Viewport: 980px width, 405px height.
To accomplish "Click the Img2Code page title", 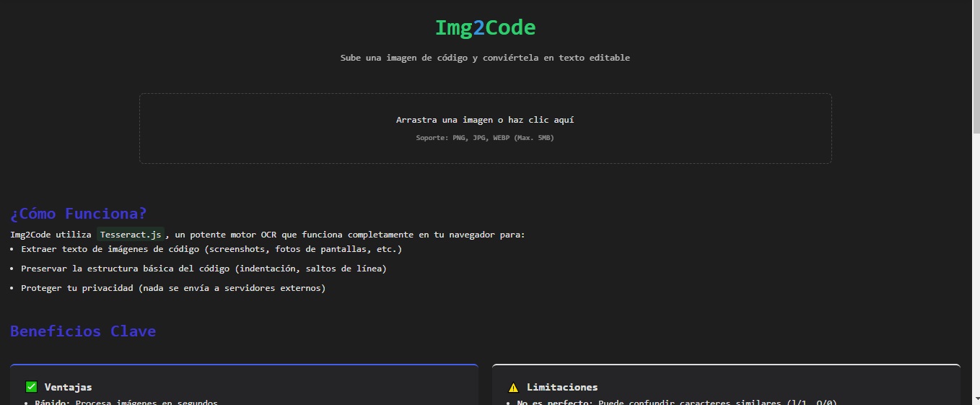I will (x=485, y=28).
